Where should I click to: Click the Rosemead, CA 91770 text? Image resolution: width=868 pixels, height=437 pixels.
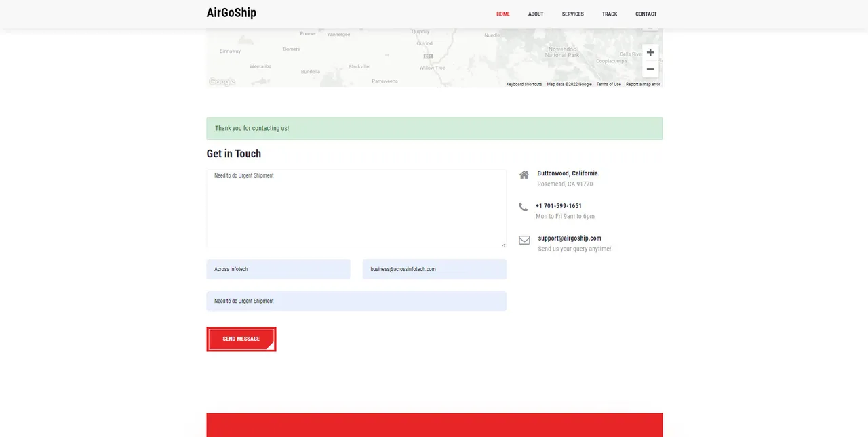(x=565, y=184)
